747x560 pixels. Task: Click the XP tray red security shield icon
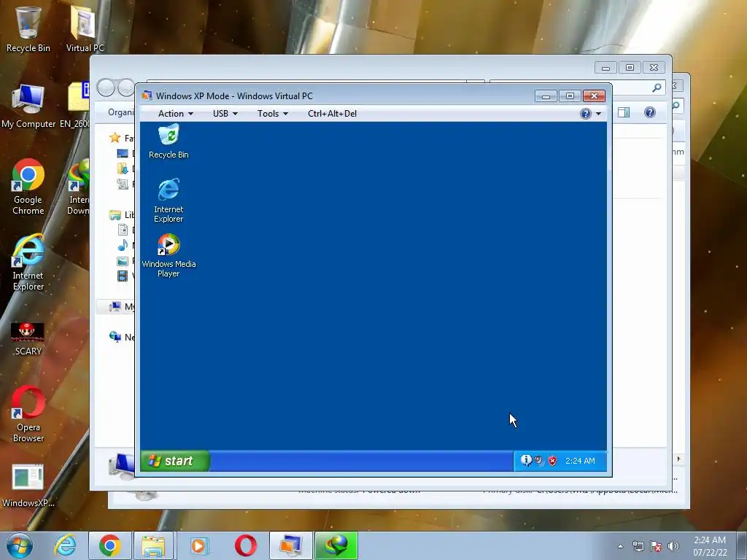coord(553,461)
